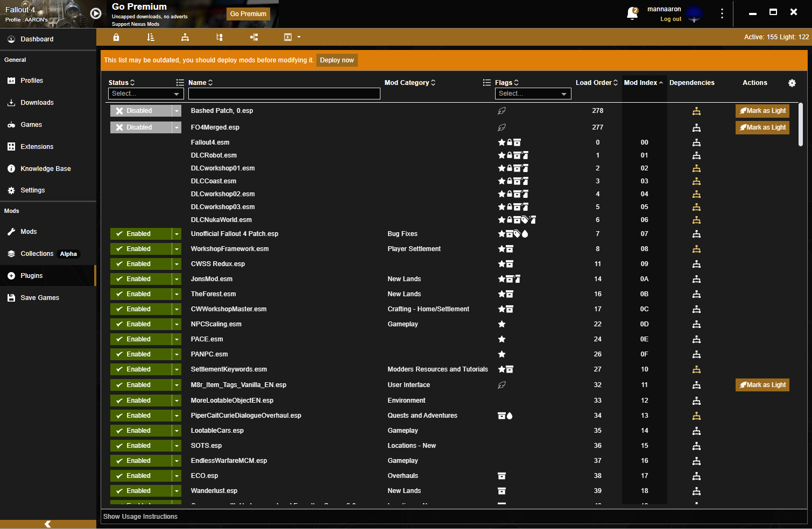Expand status dropdown arrow for SettlementKeywords.esm
The height and width of the screenshot is (529, 812).
176,369
